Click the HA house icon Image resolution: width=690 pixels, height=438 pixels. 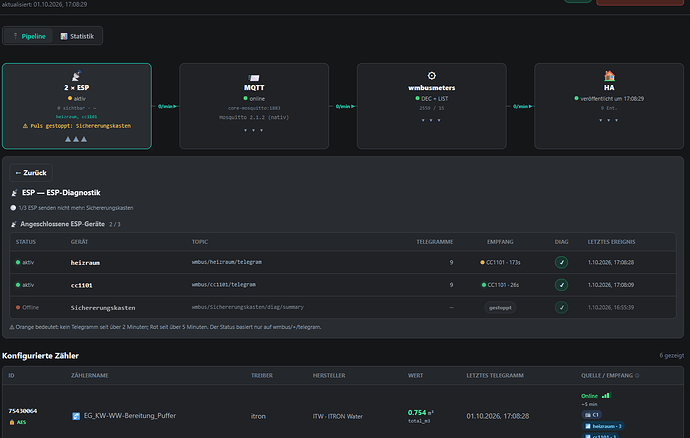pos(609,76)
